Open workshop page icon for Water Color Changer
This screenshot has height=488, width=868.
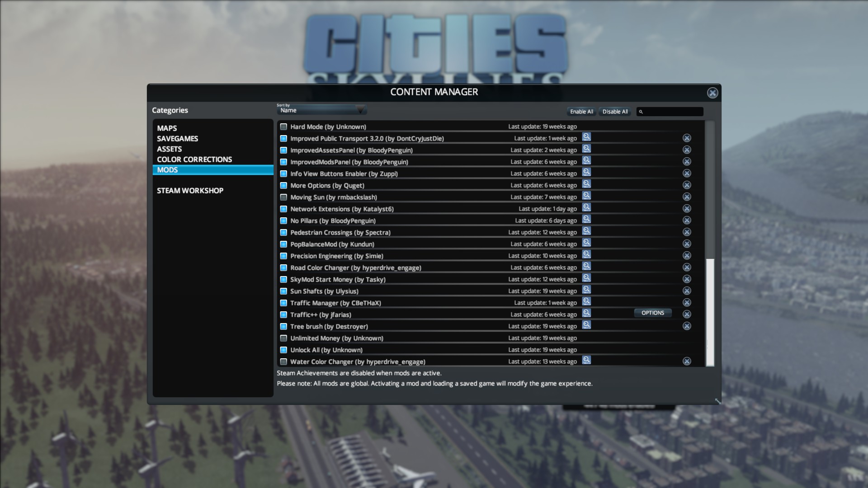point(586,360)
